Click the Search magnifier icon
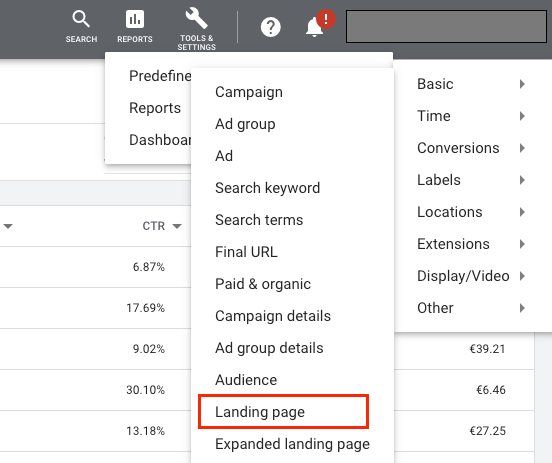This screenshot has height=463, width=552. [x=81, y=19]
